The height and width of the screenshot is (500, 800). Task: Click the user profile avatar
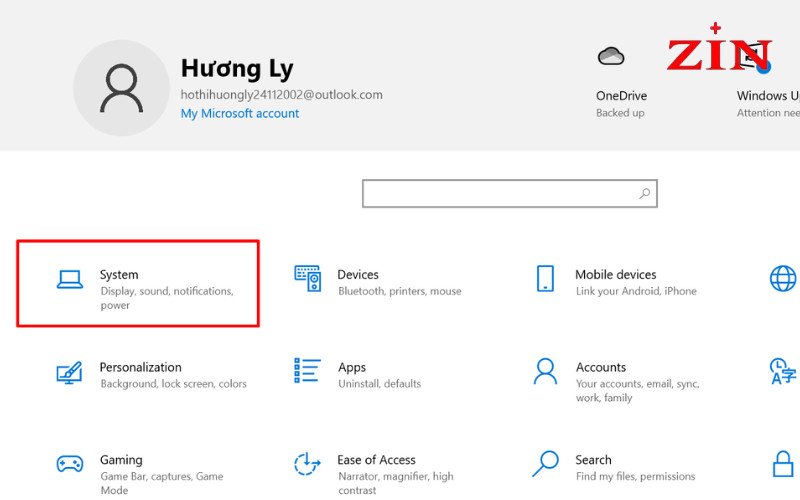pos(121,88)
